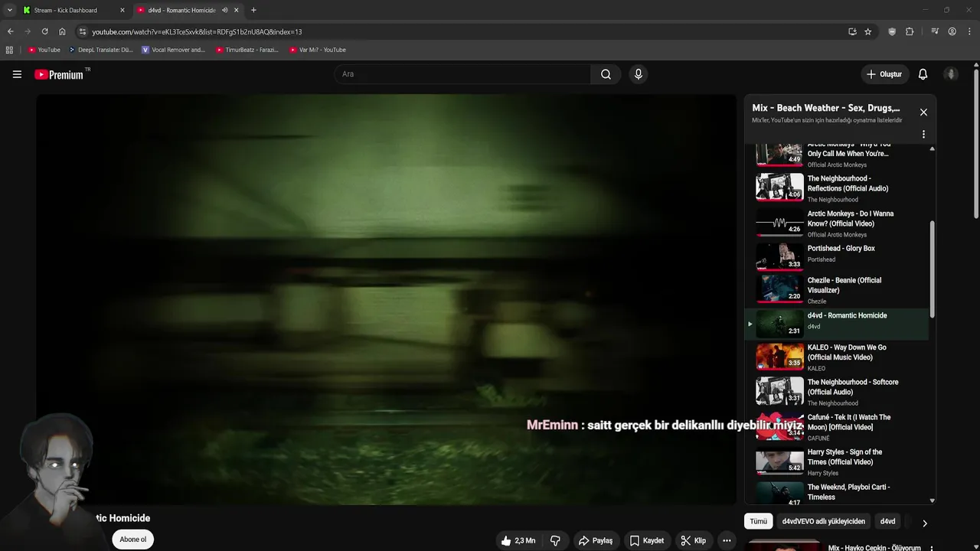Open the Extensions puzzle icon

(x=910, y=31)
